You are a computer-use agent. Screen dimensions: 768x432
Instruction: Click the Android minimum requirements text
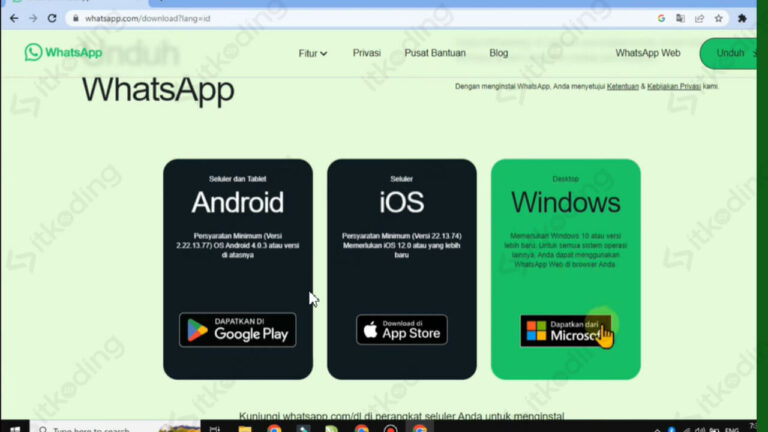pyautogui.click(x=238, y=245)
